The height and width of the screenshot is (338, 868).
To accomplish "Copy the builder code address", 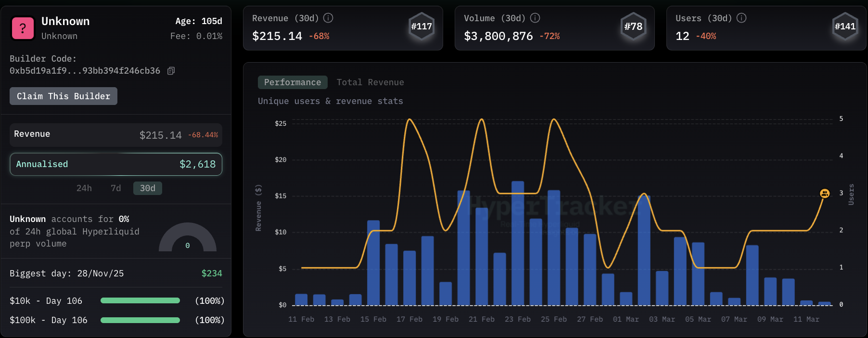I will (171, 71).
